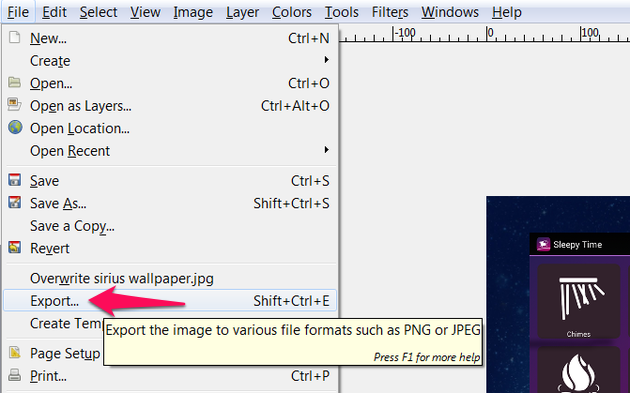The height and width of the screenshot is (393, 630).
Task: Click the New document page icon
Action: 15,37
